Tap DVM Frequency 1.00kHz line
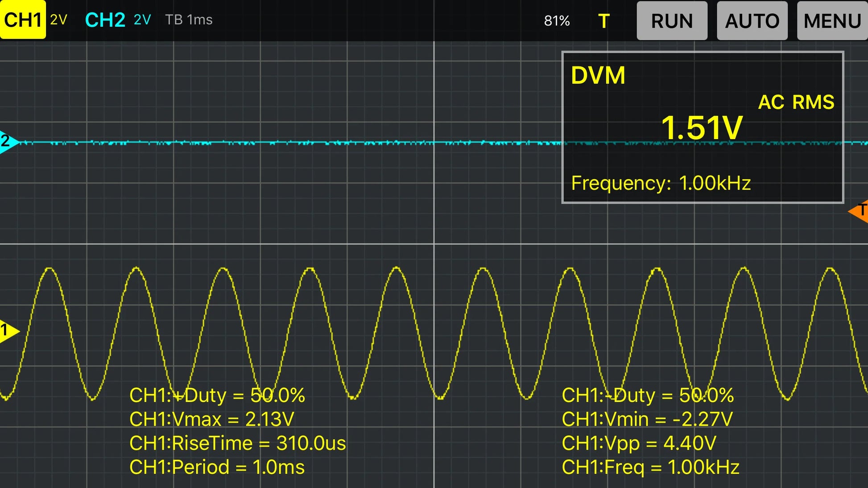This screenshot has width=868, height=488. 661,183
